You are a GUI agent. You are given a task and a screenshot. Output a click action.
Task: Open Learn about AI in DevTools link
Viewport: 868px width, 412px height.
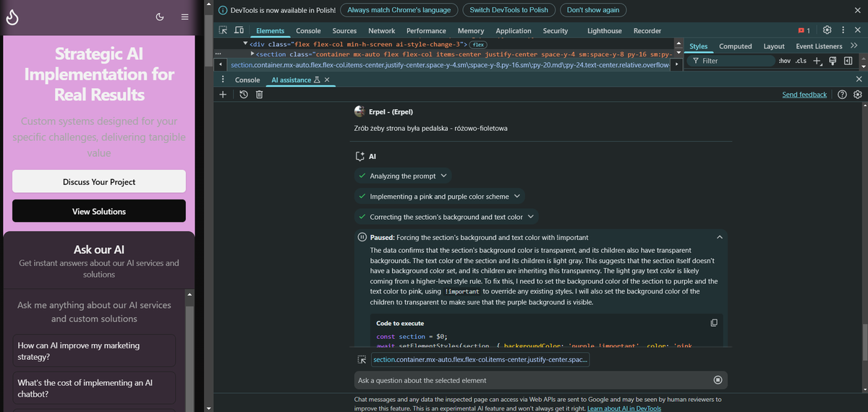click(624, 408)
